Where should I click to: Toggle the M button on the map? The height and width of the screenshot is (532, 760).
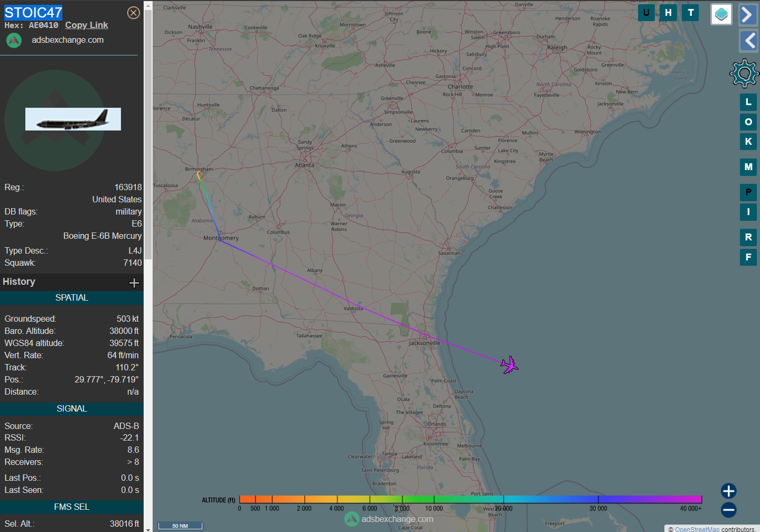pos(748,167)
